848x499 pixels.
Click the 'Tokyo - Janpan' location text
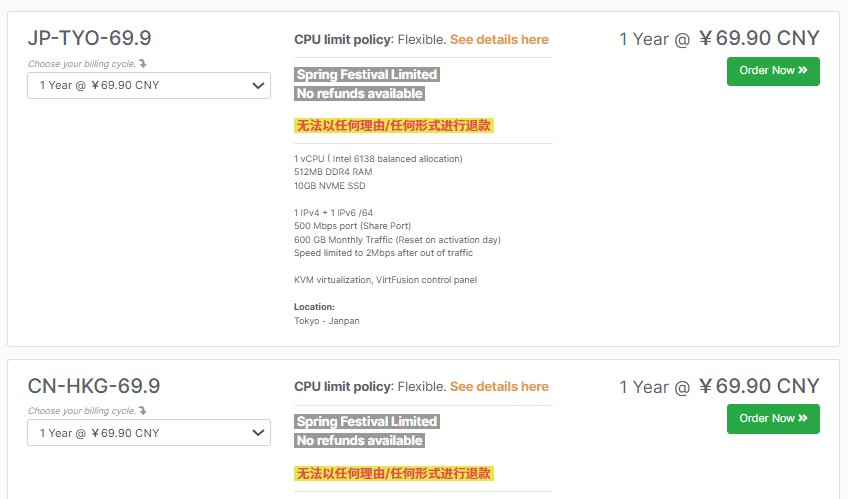coord(327,321)
